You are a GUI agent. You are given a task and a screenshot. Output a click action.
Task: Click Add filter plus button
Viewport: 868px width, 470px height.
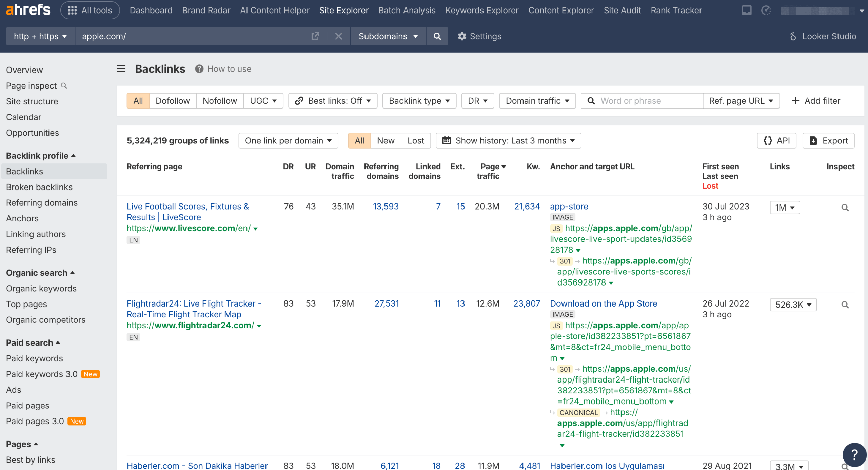[x=816, y=101]
